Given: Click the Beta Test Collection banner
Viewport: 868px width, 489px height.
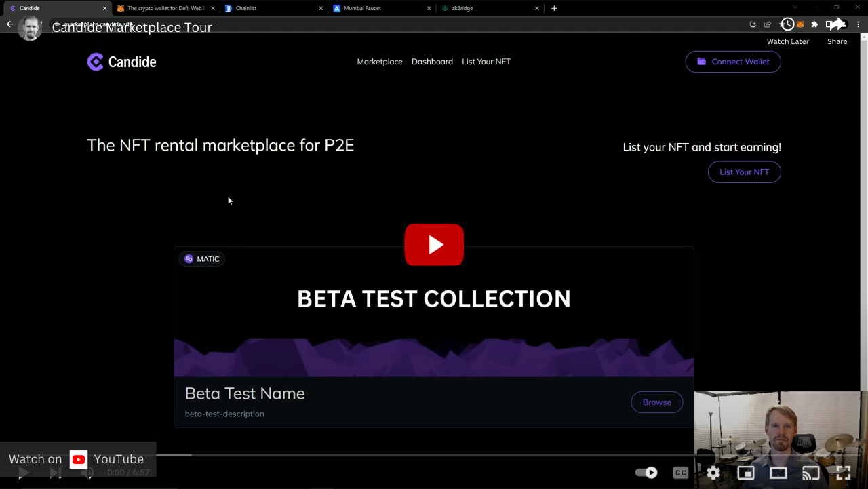Looking at the screenshot, I should [434, 311].
